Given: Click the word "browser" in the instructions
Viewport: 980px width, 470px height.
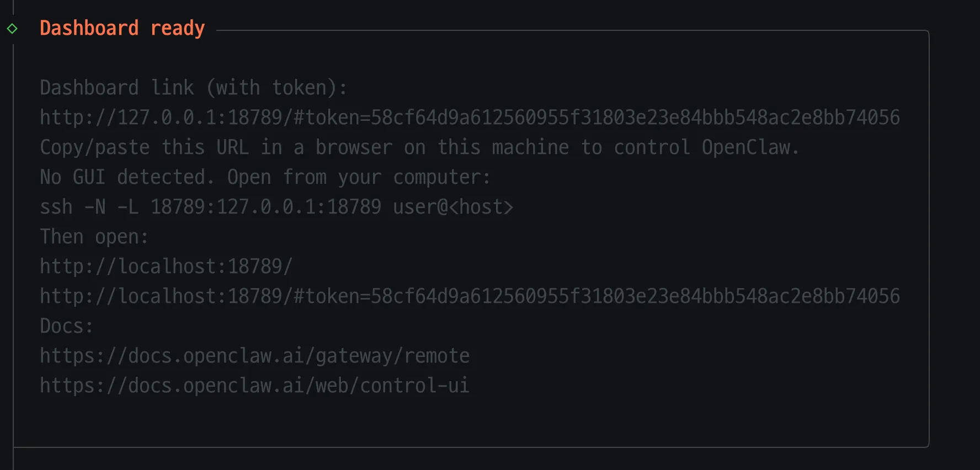Looking at the screenshot, I should click(x=354, y=147).
